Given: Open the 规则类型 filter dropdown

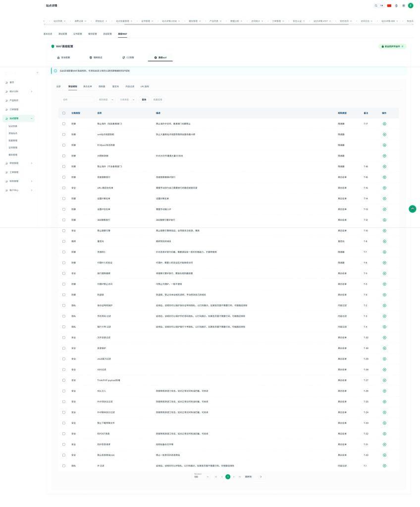Looking at the screenshot, I should (106, 100).
